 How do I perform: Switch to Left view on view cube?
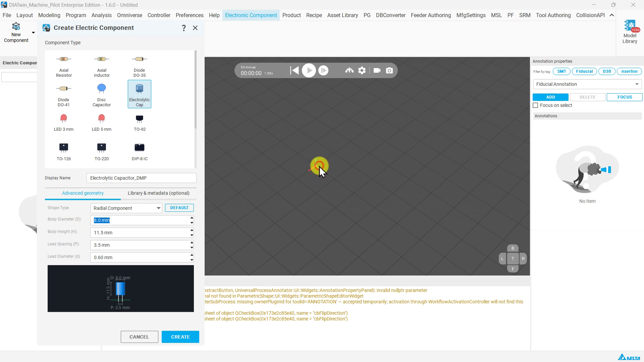pos(502,259)
